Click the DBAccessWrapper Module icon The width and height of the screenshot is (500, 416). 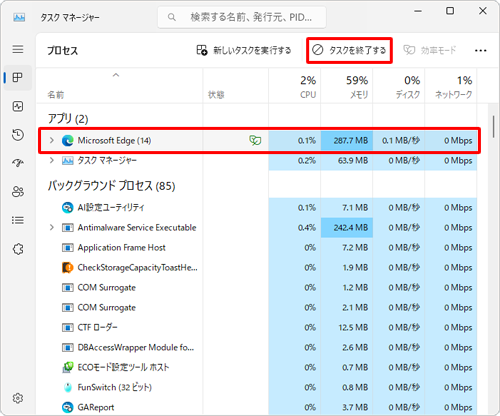click(68, 348)
